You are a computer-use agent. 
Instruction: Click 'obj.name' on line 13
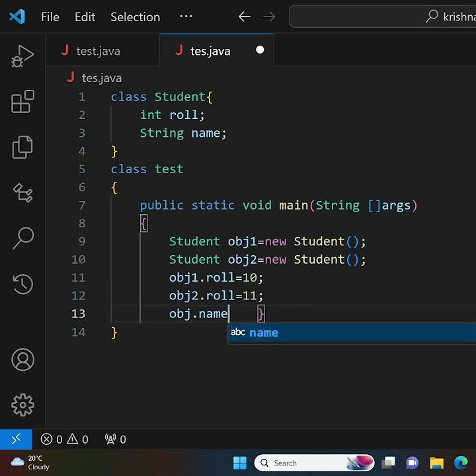(198, 314)
